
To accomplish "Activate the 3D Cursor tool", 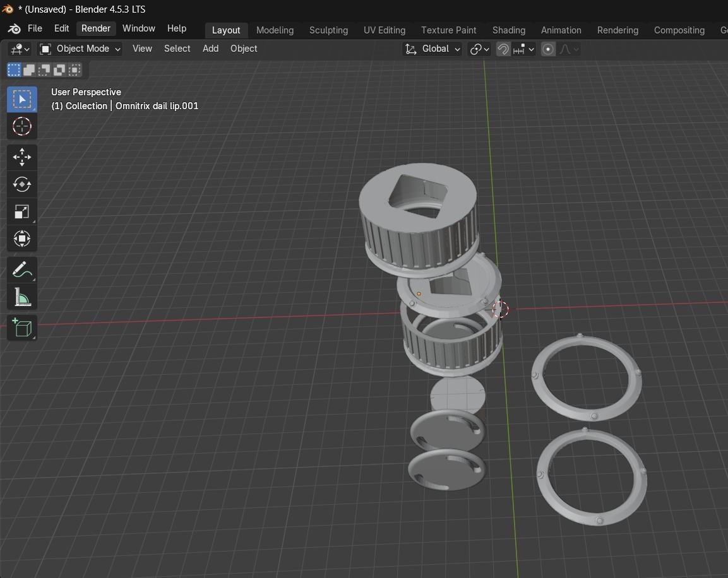I will click(22, 126).
